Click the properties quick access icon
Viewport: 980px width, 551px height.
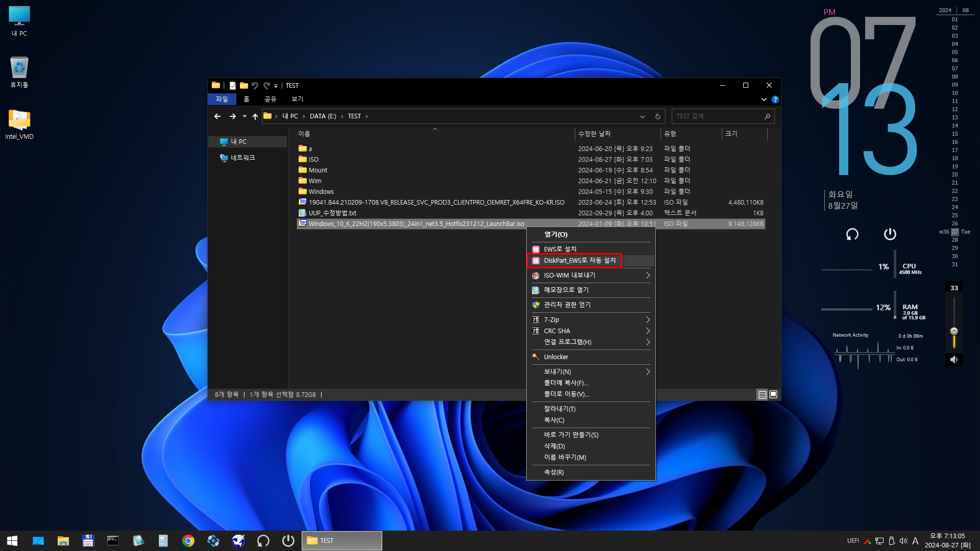click(x=233, y=86)
